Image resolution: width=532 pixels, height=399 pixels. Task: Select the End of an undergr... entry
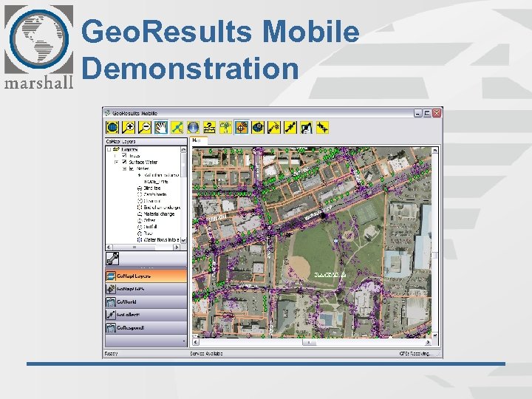click(158, 208)
